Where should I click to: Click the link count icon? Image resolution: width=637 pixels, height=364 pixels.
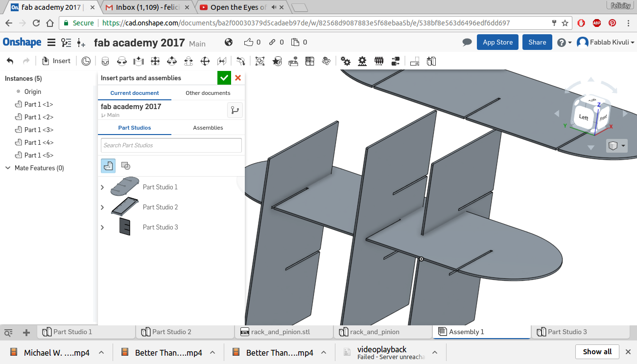[272, 42]
